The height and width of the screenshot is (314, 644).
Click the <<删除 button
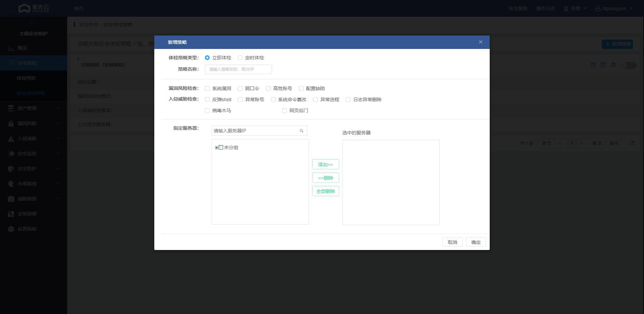tap(326, 178)
